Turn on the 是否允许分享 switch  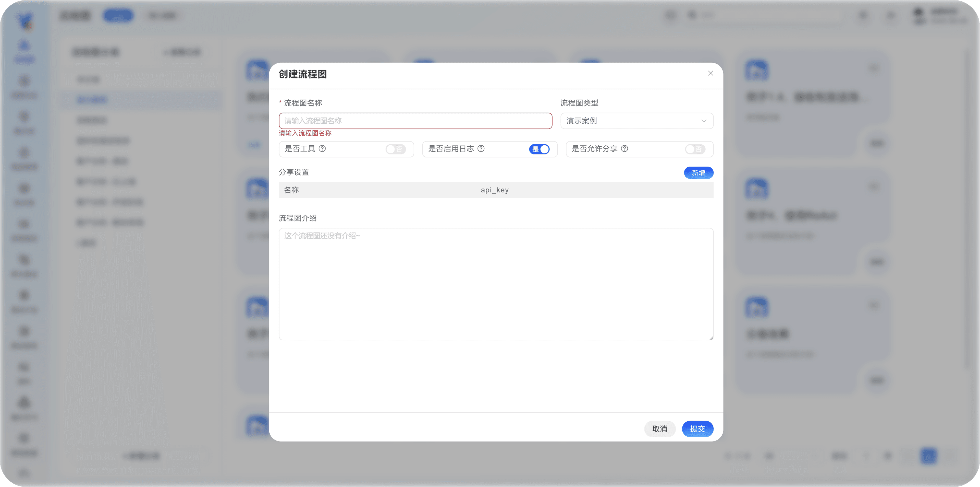(x=695, y=149)
